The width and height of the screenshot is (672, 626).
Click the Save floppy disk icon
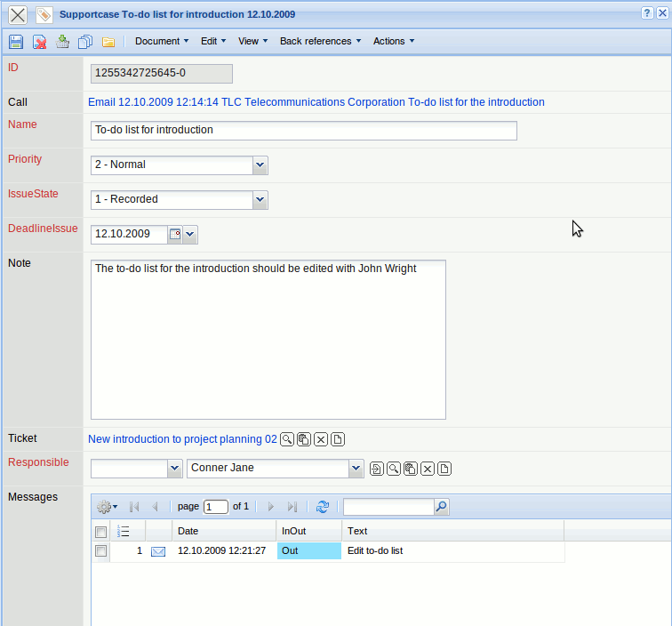click(x=16, y=42)
